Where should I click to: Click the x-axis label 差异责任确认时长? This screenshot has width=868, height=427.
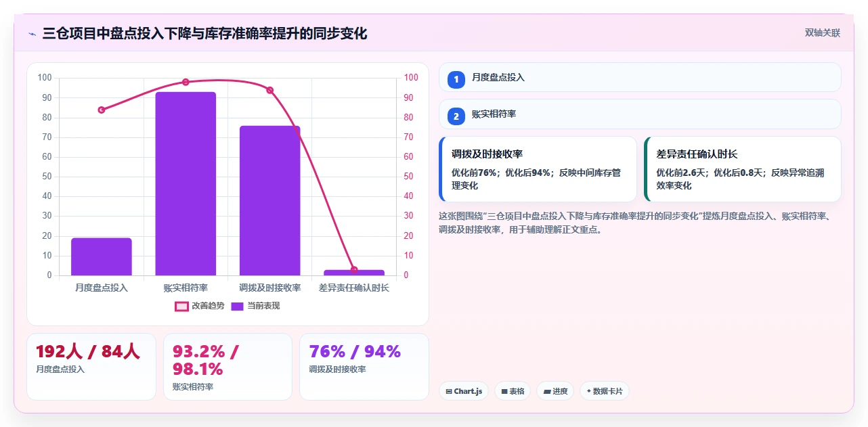click(354, 288)
